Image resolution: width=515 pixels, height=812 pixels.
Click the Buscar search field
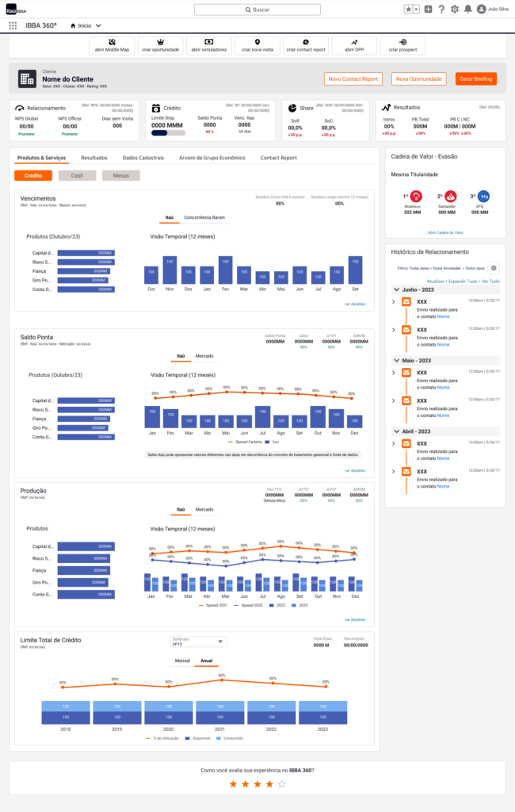coord(257,10)
